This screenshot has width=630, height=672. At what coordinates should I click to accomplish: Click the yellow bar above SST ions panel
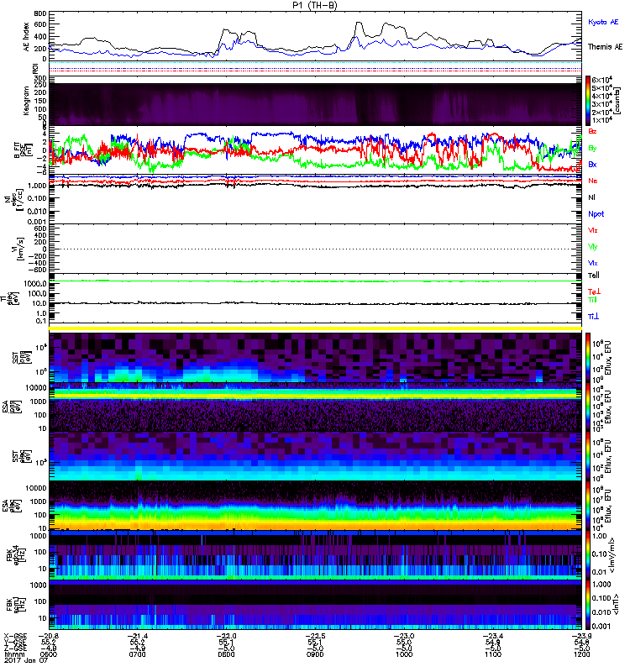pos(315,328)
